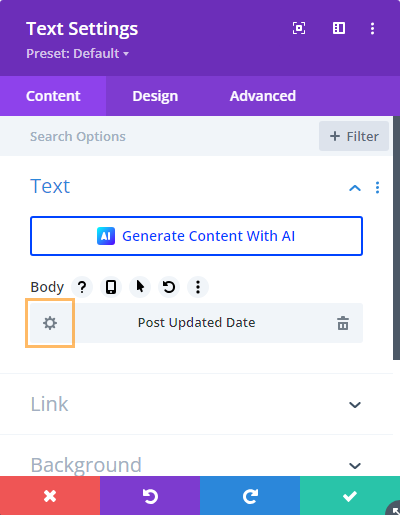Reset Body field with undo icon
Viewport: 400px width, 515px height.
169,287
